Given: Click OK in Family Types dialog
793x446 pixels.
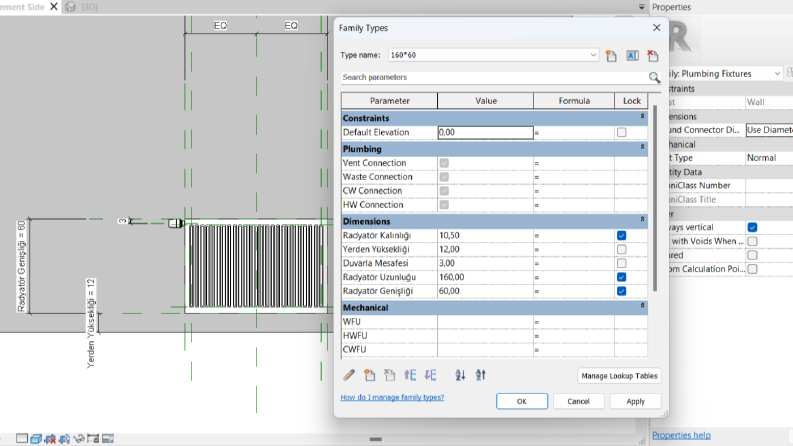Looking at the screenshot, I should (522, 401).
